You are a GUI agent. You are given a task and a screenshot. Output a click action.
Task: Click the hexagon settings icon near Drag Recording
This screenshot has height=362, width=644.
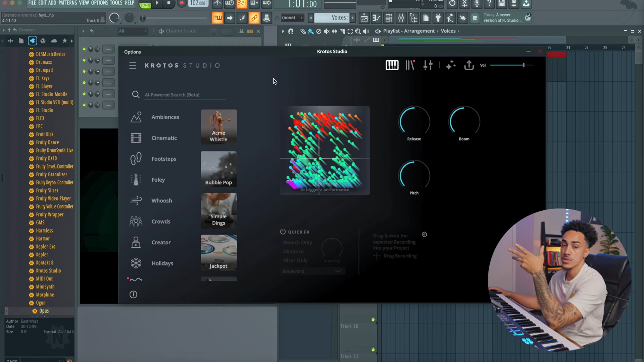point(424,234)
